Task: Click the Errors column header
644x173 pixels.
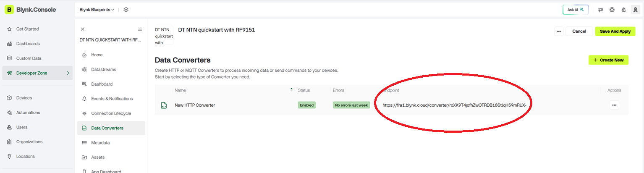Action: point(338,90)
